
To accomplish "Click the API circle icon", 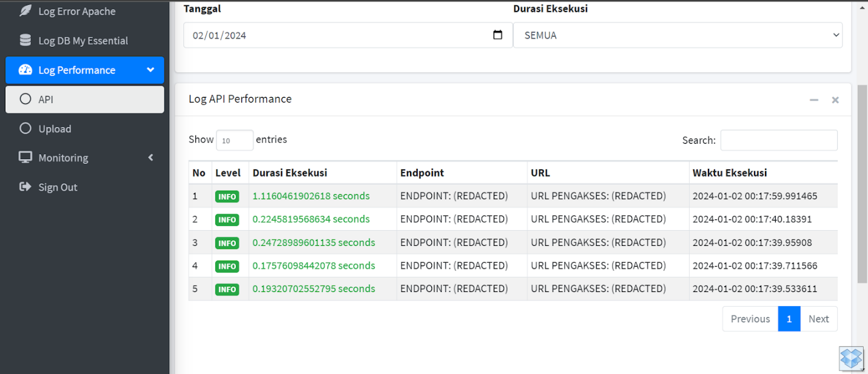I will 25,99.
